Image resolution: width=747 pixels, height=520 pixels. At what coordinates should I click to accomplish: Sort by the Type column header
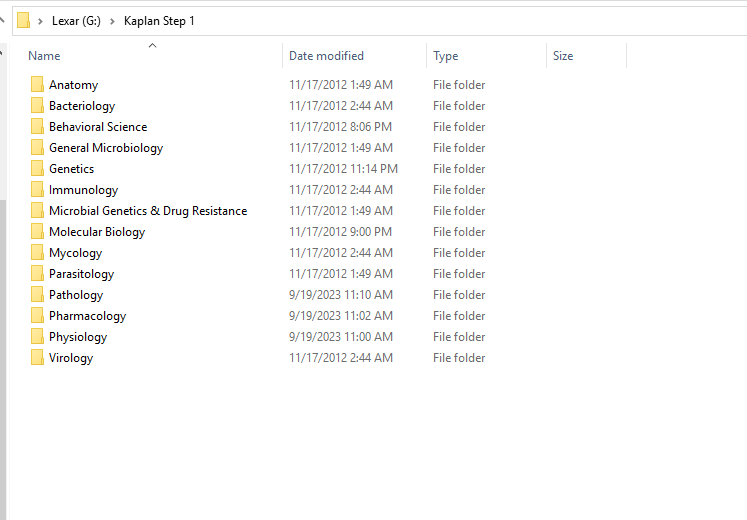tap(445, 56)
